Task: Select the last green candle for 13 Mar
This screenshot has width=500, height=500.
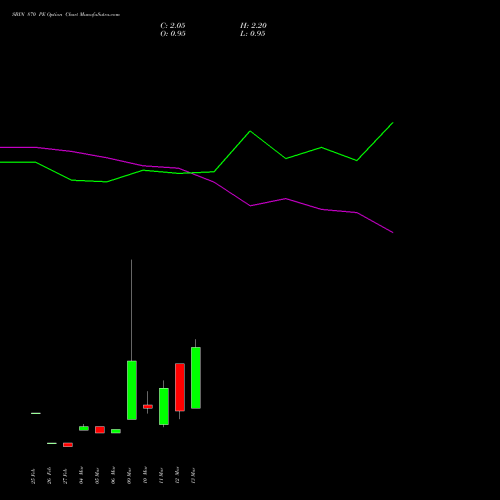Action: (196, 378)
